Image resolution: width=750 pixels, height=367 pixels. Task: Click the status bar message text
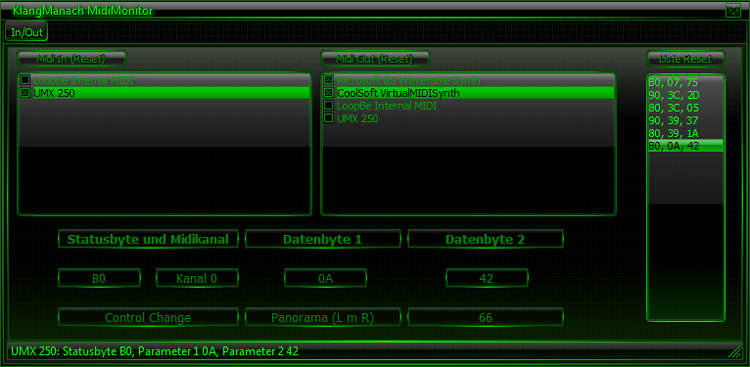155,352
